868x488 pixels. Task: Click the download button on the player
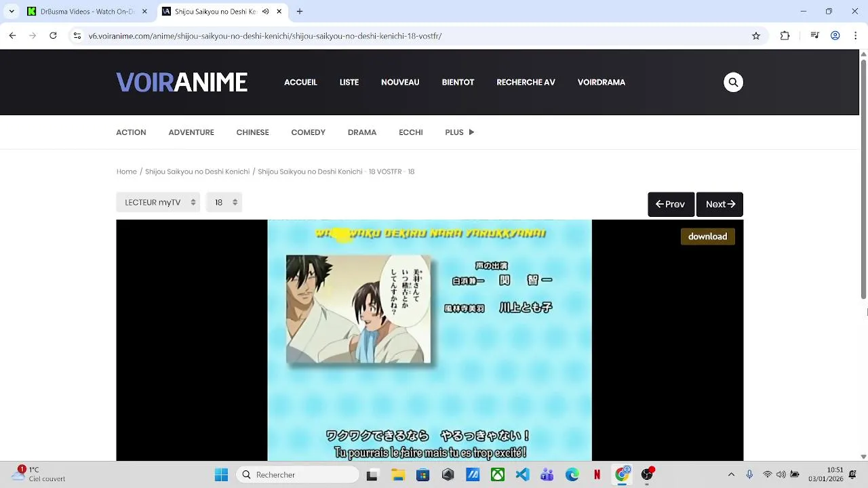tap(707, 237)
